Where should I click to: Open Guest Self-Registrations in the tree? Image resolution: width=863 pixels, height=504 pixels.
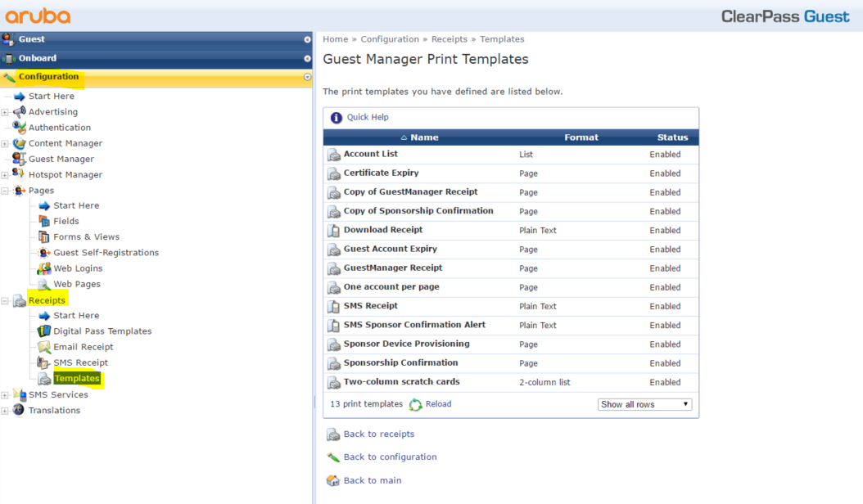coord(106,253)
